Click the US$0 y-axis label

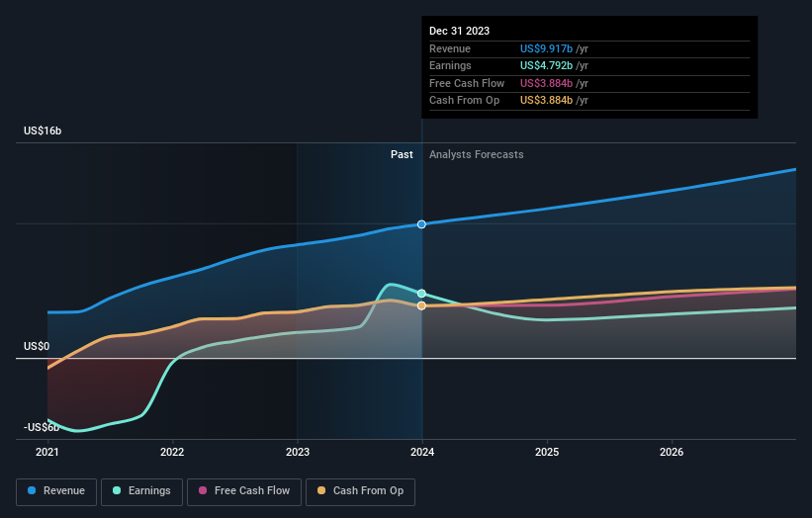(37, 346)
